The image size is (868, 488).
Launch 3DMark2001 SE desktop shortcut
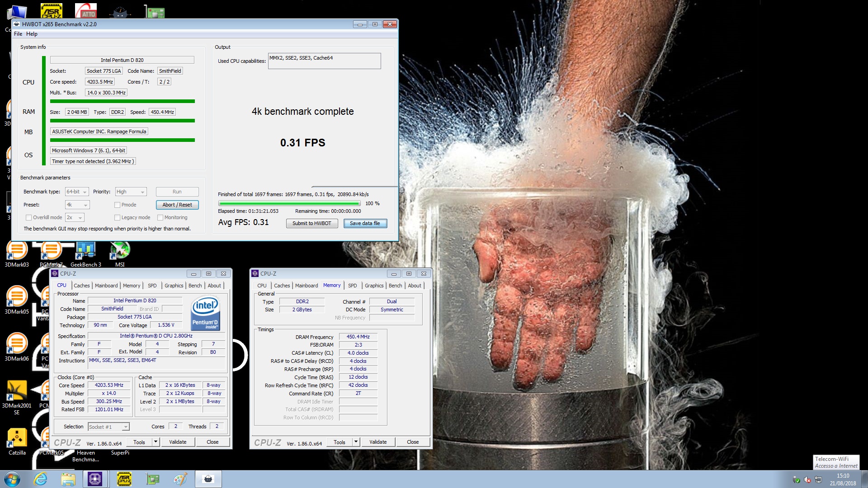pos(17,398)
